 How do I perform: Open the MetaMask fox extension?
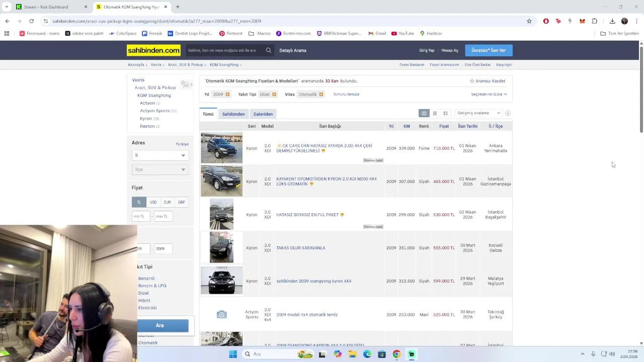(582, 21)
